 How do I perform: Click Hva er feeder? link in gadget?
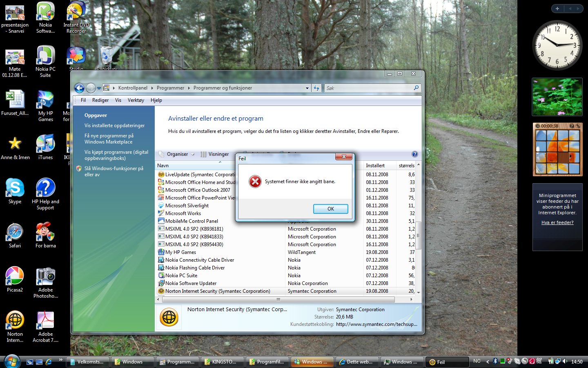click(557, 222)
